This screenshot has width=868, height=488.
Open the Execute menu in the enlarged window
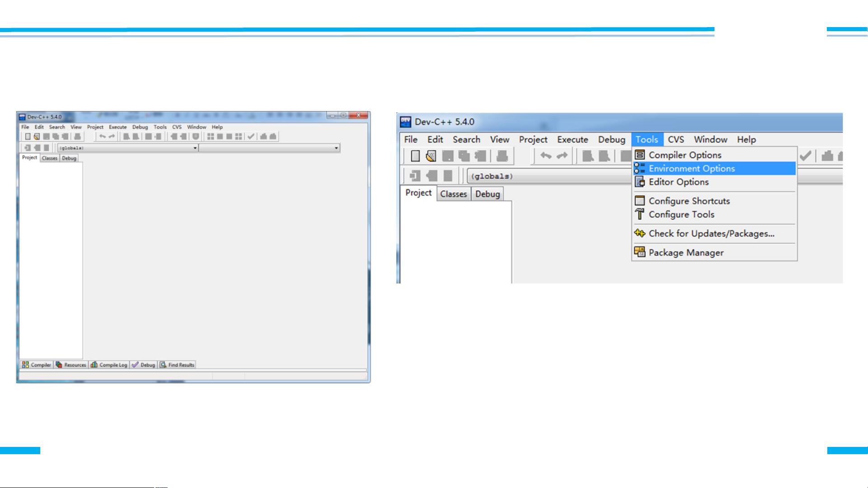pyautogui.click(x=572, y=139)
